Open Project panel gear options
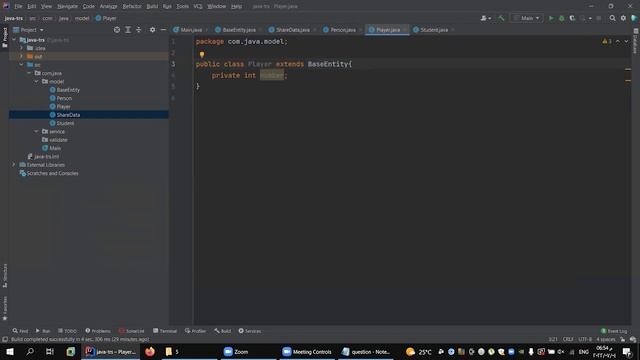Screen dimensions: 640x360 152,30
